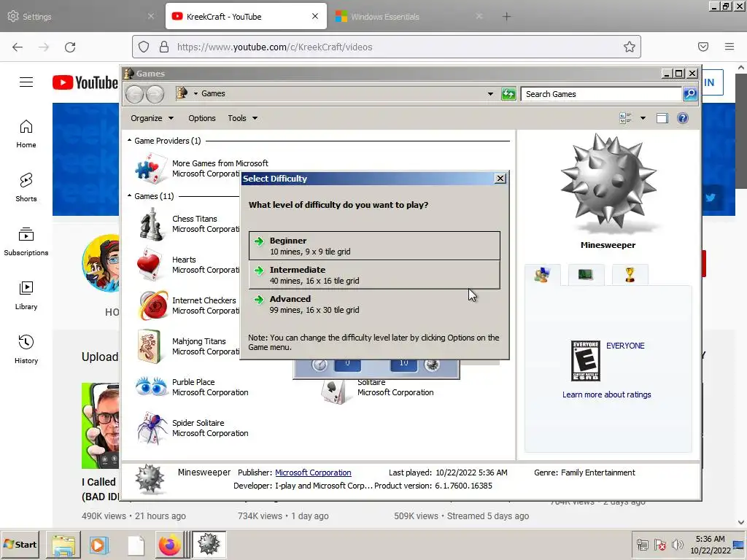Open the Games window help icon
This screenshot has height=560, width=747.
683,118
